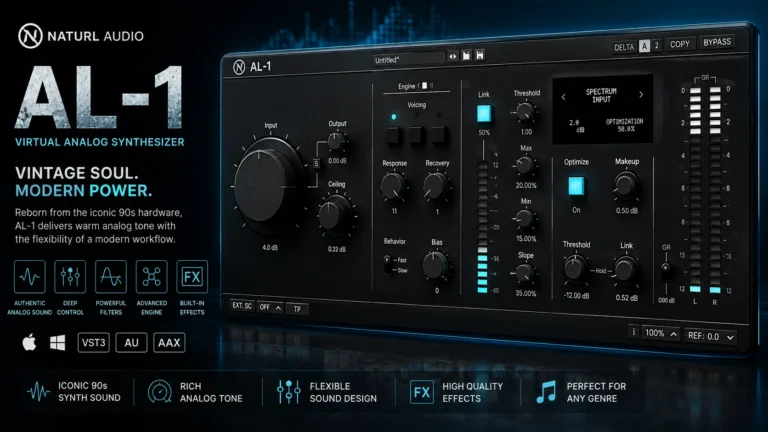
Task: Toggle the Engine switch
Action: tap(425, 86)
